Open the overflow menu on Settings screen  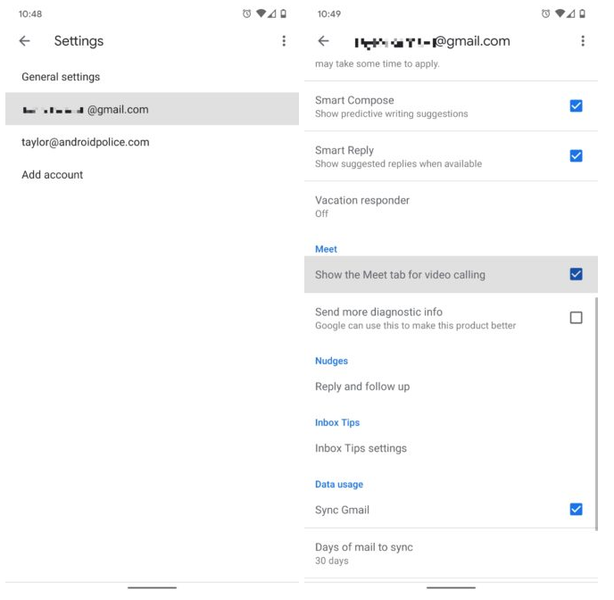[284, 41]
